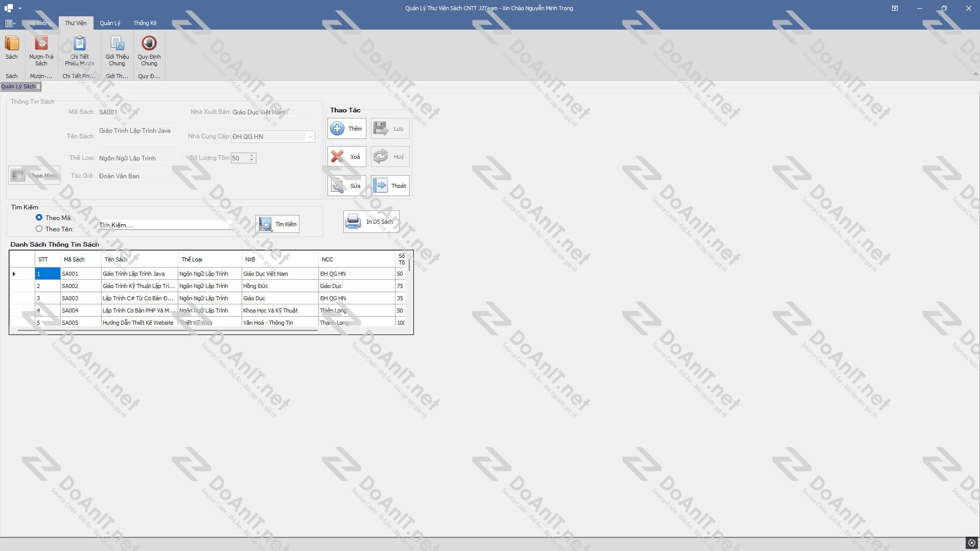Expand the Nhà Cung Cấp dropdown
The height and width of the screenshot is (551, 980).
pyautogui.click(x=310, y=137)
